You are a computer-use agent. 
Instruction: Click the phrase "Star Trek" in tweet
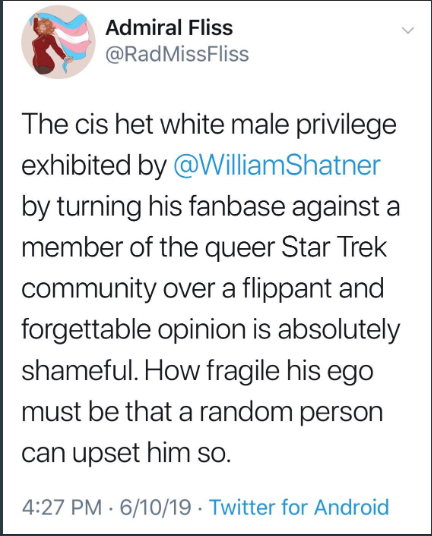tap(333, 247)
